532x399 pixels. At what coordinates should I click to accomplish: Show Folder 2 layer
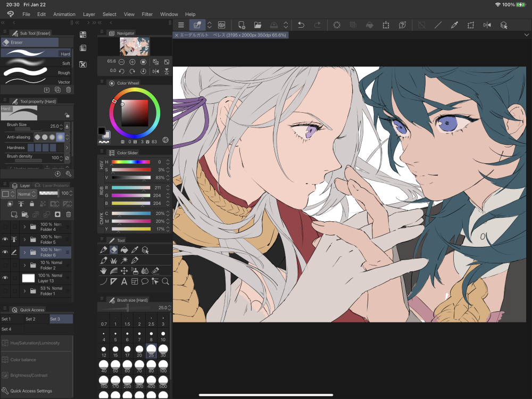point(5,265)
